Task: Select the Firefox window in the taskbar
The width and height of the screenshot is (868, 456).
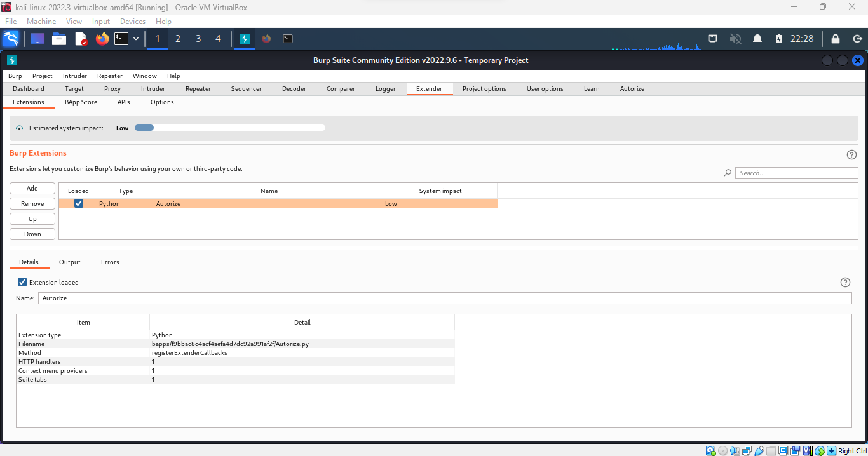Action: [266, 39]
